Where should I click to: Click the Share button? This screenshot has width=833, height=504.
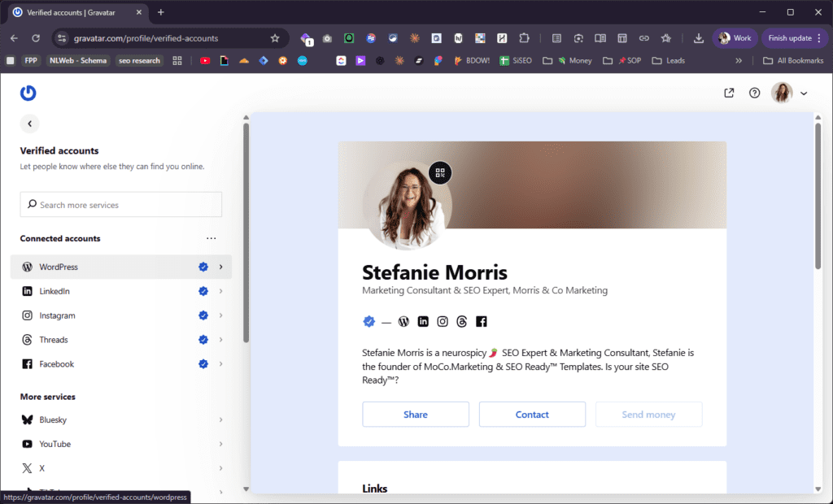click(x=416, y=415)
